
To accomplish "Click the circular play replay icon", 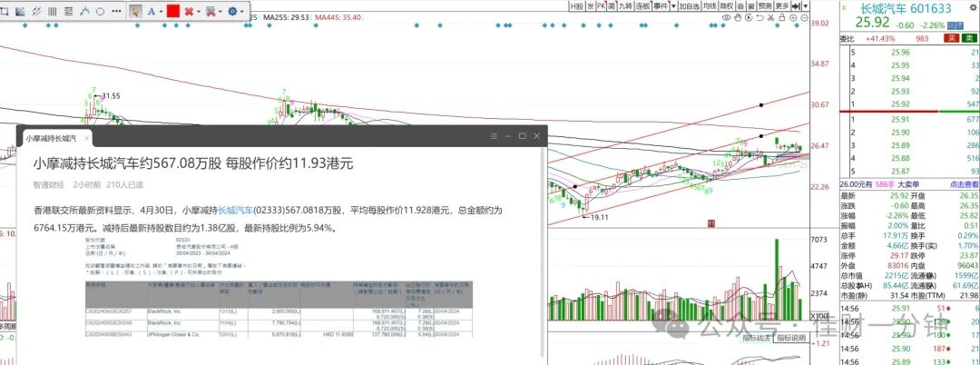I will (749, 17).
